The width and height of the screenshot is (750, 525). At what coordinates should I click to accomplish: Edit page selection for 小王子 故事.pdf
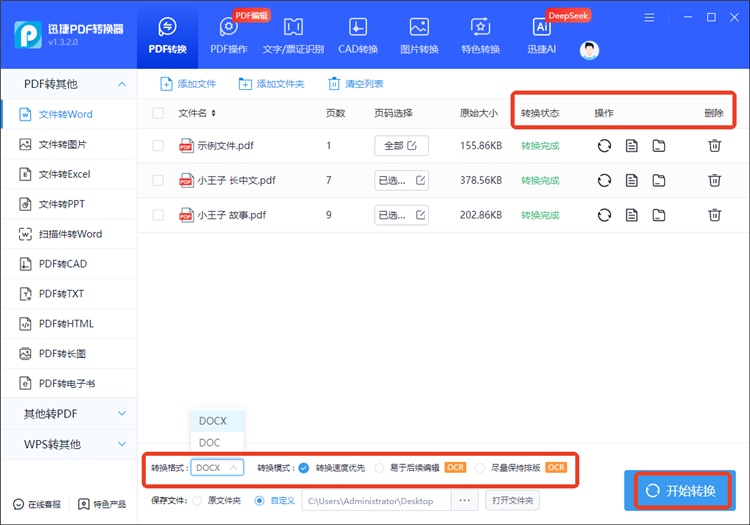401,215
